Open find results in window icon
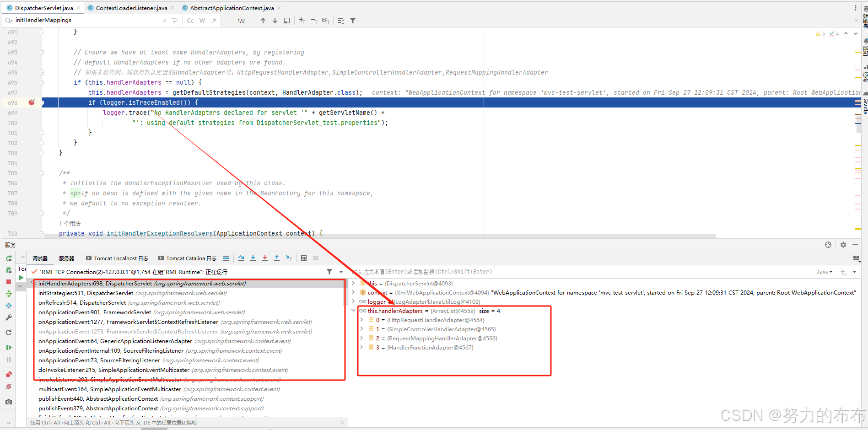This screenshot has width=868, height=430. (287, 21)
